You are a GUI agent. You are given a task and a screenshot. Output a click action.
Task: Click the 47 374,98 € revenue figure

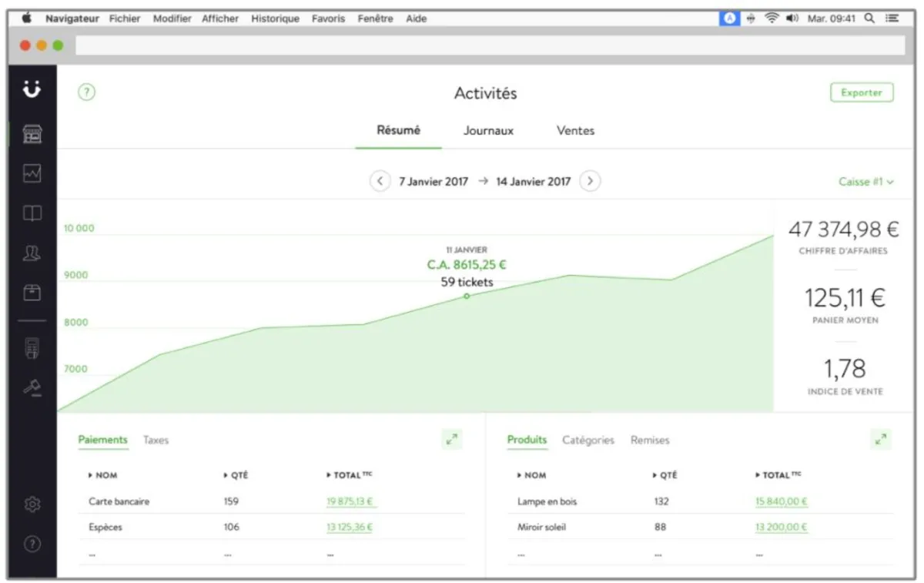pyautogui.click(x=844, y=230)
